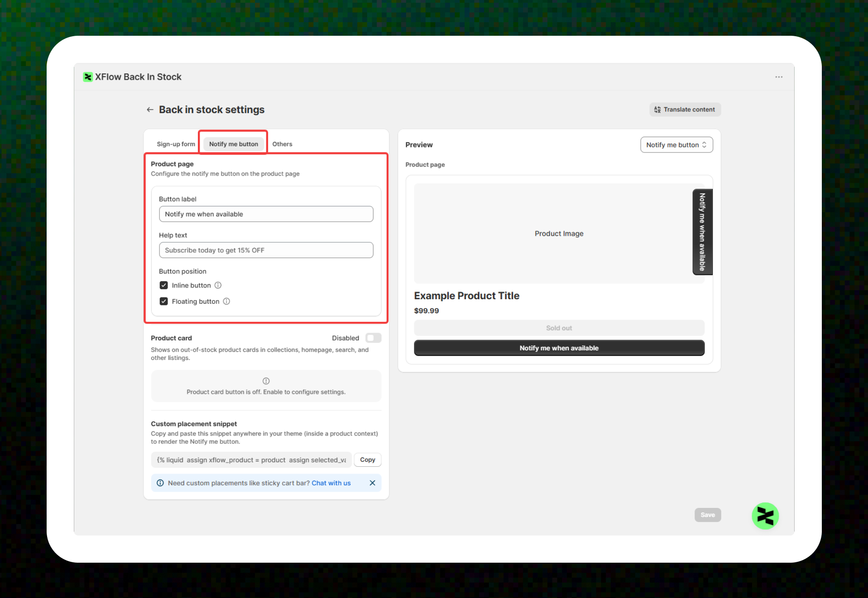Click the $99.99 price text

pyautogui.click(x=426, y=311)
